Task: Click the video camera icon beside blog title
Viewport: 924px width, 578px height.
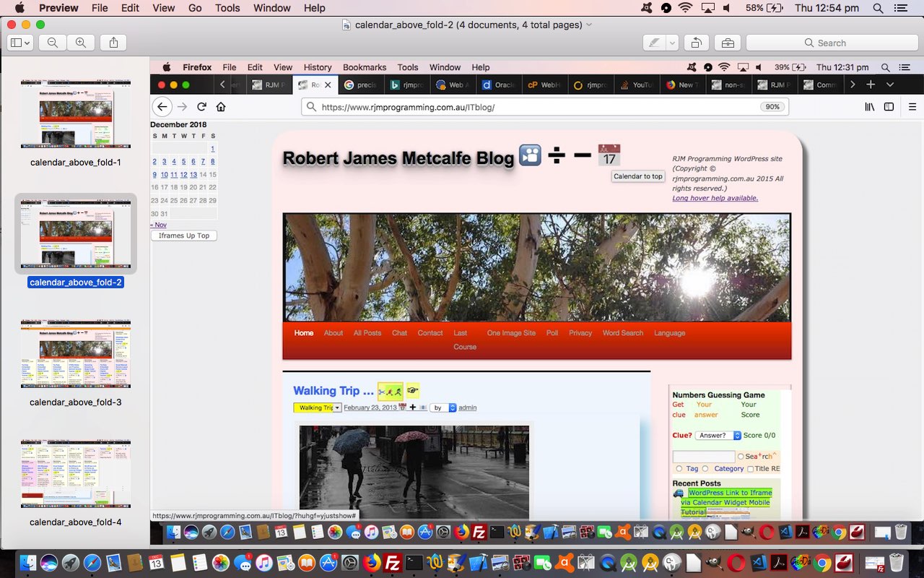Action: pyautogui.click(x=531, y=155)
